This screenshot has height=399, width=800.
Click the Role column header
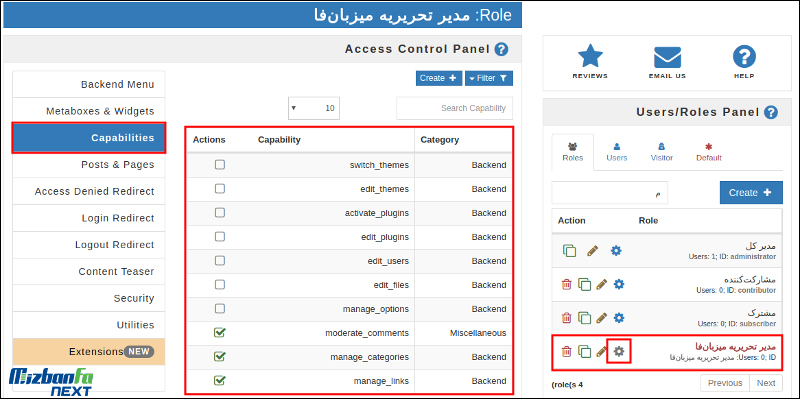pyautogui.click(x=648, y=220)
